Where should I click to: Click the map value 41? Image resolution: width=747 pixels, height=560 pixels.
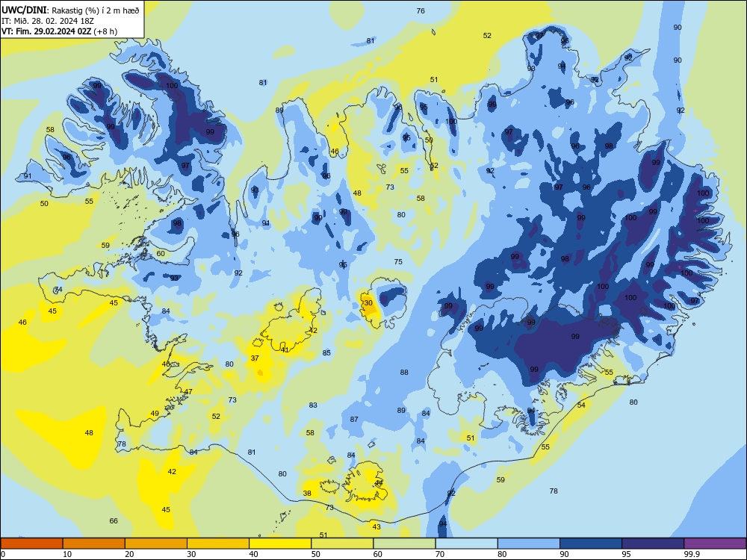tap(285, 349)
